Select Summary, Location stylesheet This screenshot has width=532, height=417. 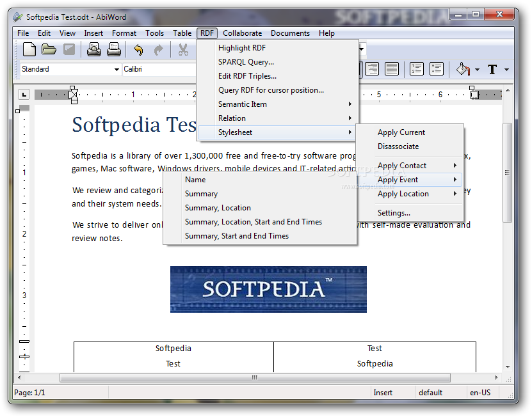(x=260, y=208)
